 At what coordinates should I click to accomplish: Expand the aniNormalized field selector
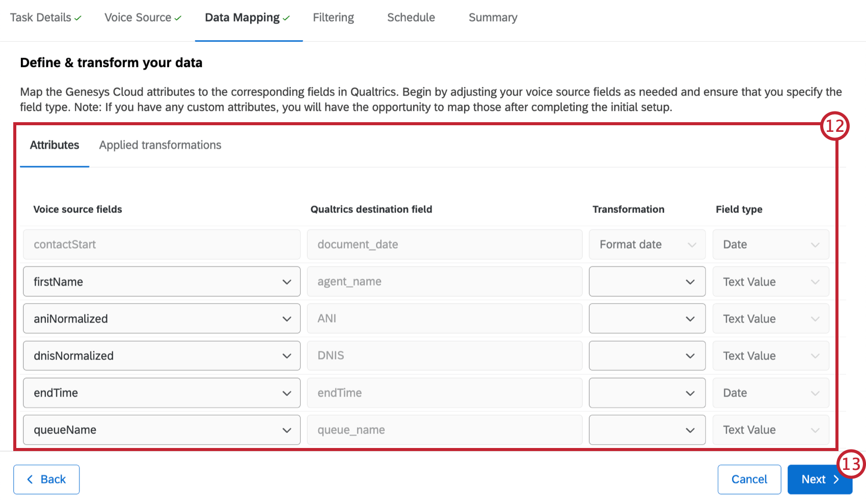[x=287, y=319]
